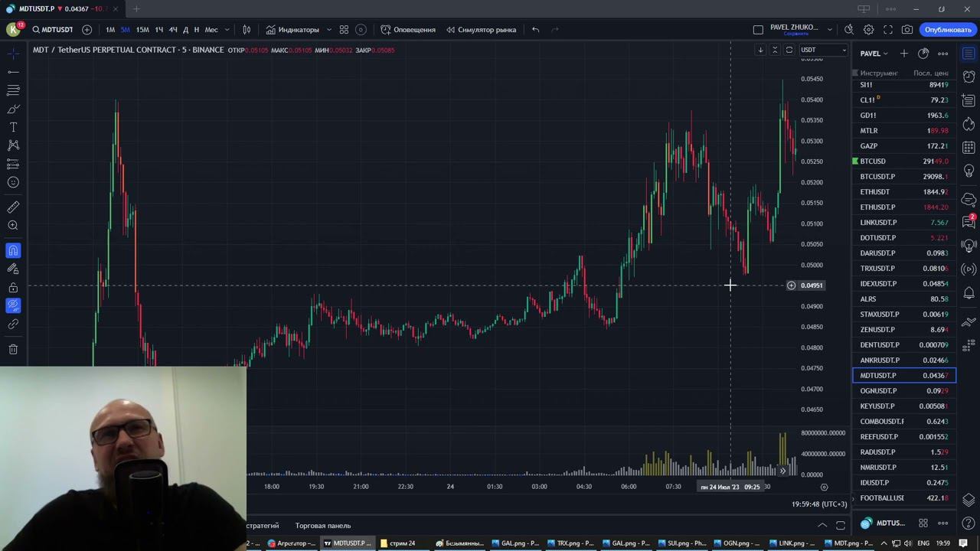Select GAZP in the watchlist
The height and width of the screenshot is (551, 980).
click(x=904, y=146)
